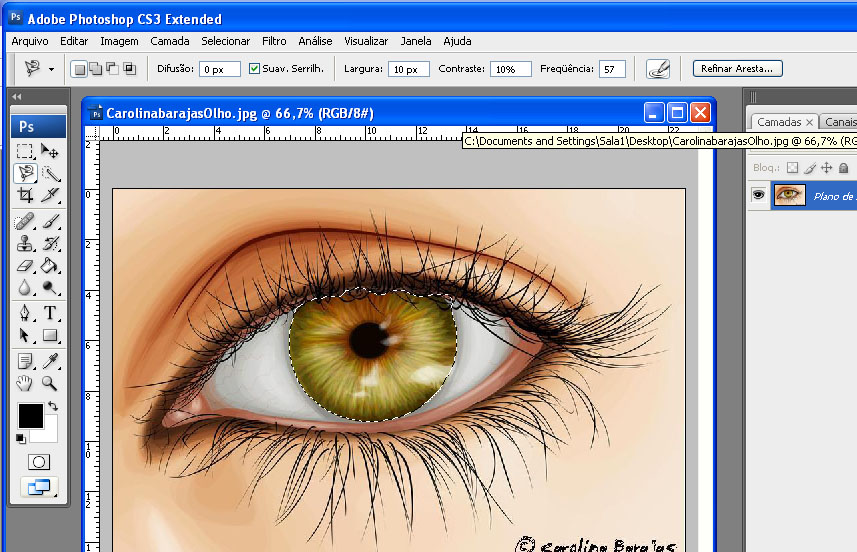Select the Pen tool
This screenshot has height=552, width=857.
pos(25,313)
